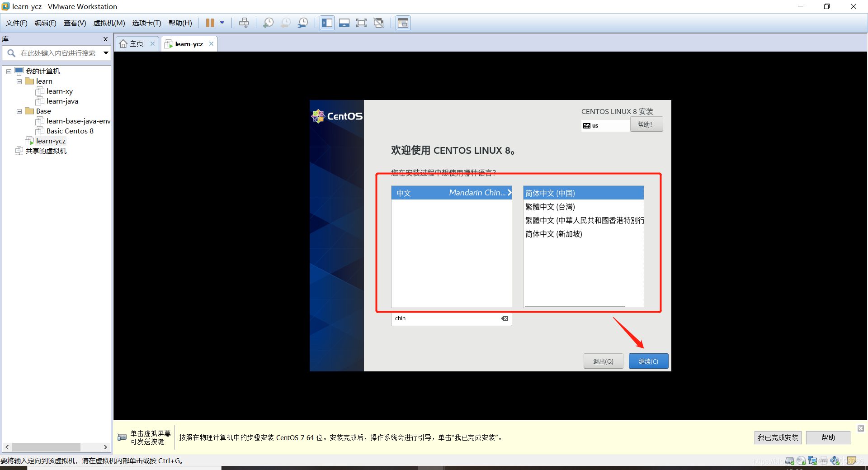Open the snapshot manager
This screenshot has height=470, width=868.
[x=303, y=23]
